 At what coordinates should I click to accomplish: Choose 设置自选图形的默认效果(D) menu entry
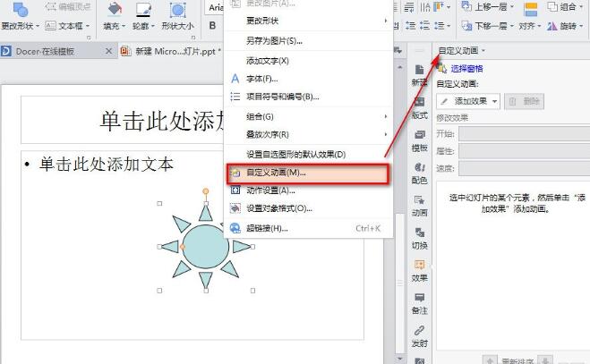(309, 154)
